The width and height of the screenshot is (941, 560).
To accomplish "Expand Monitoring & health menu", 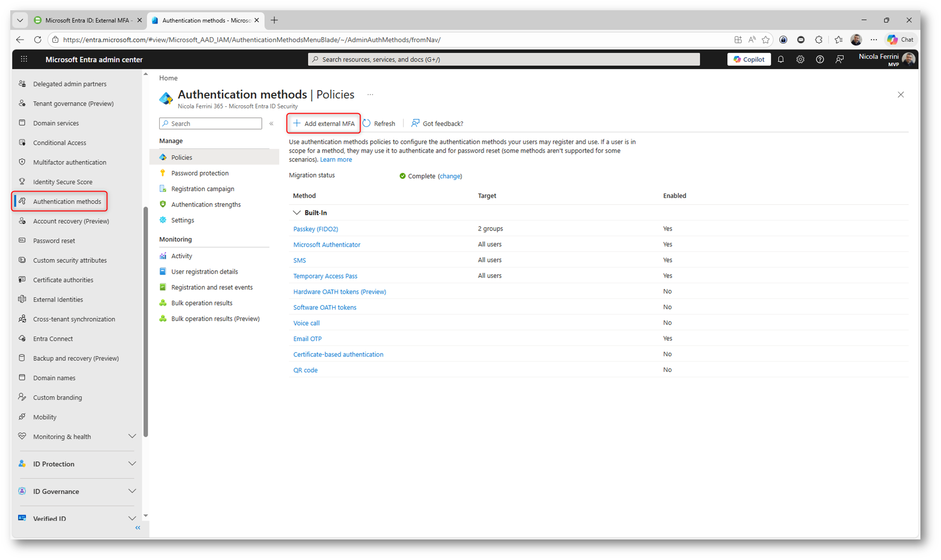I will pyautogui.click(x=132, y=436).
